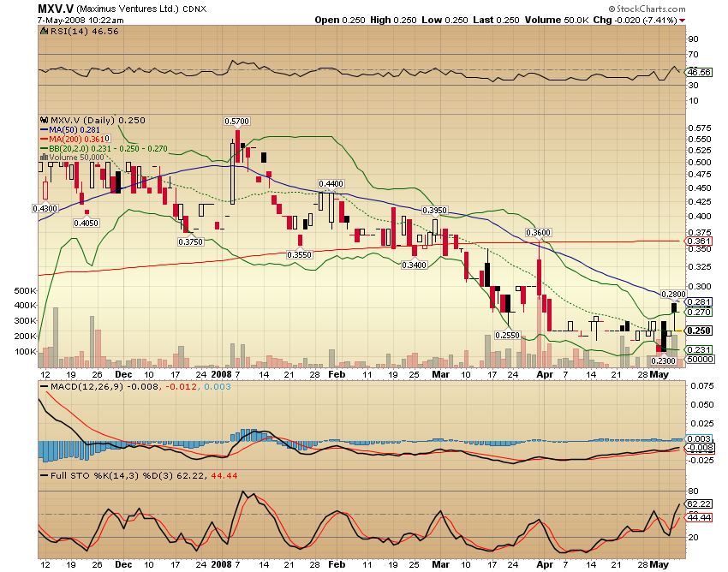Click the 'Low 0.250' header value
Viewport: 728px width, 572px height.
[x=445, y=20]
